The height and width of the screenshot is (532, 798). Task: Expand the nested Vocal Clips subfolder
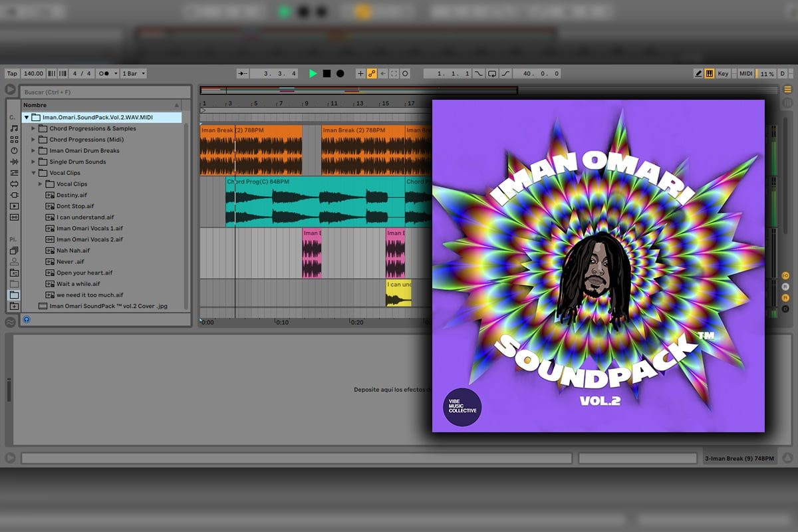(41, 184)
